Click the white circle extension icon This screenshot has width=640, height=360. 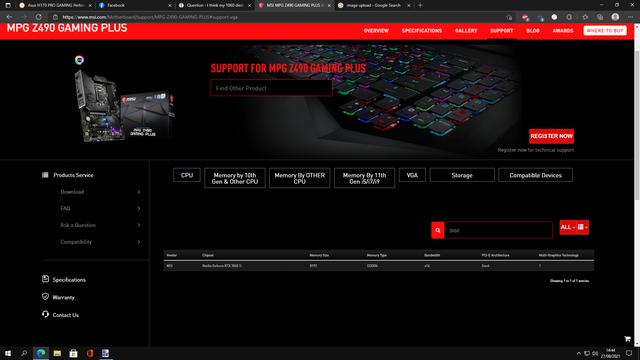pos(554,17)
